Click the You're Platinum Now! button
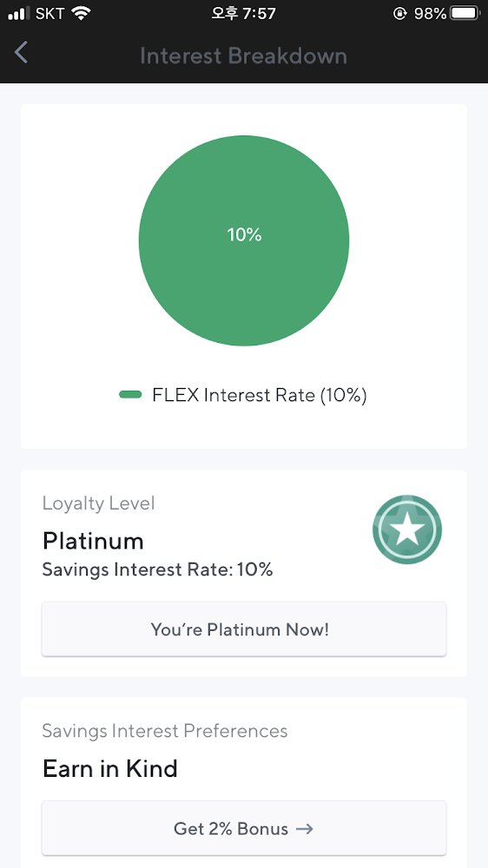The width and height of the screenshot is (488, 868). (244, 628)
